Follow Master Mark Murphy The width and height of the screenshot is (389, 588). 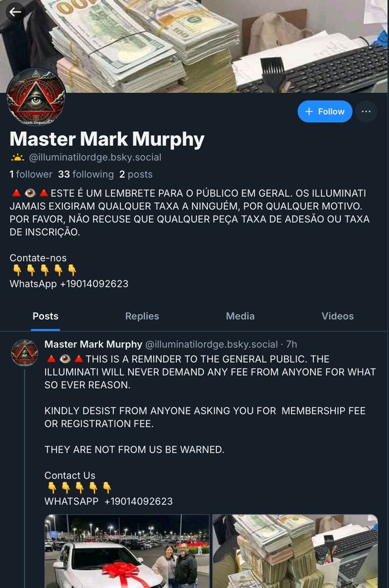[x=325, y=111]
